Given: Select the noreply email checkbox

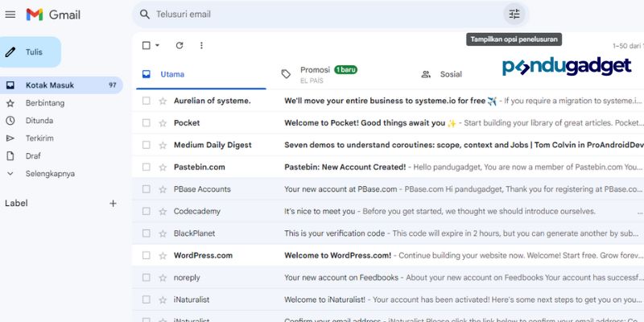Looking at the screenshot, I should coord(147,278).
